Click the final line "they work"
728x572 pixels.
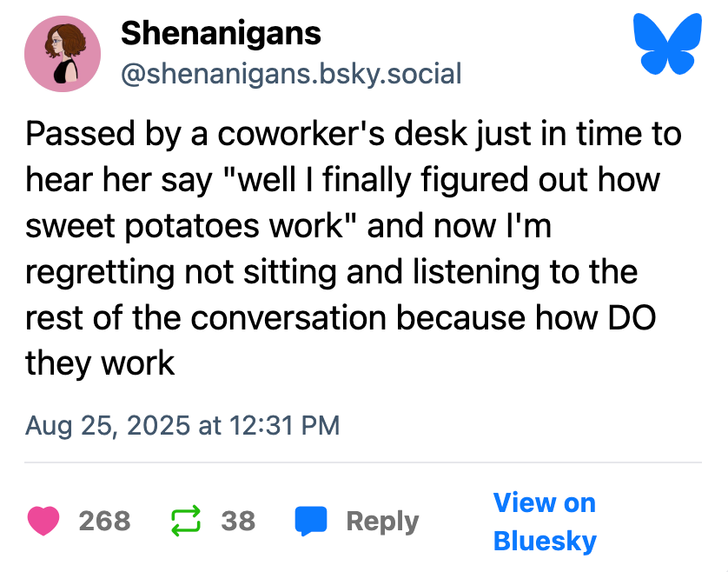(x=100, y=362)
